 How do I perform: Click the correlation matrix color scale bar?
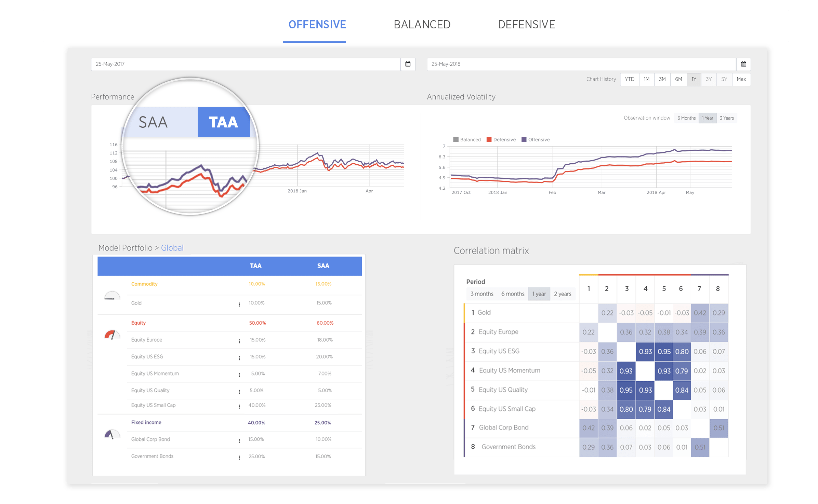[x=660, y=273]
